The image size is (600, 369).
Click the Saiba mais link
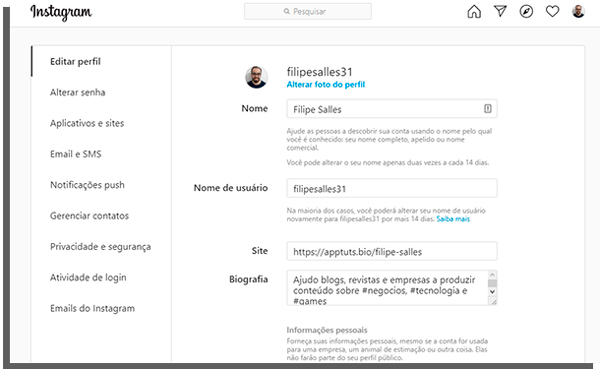[x=453, y=219]
